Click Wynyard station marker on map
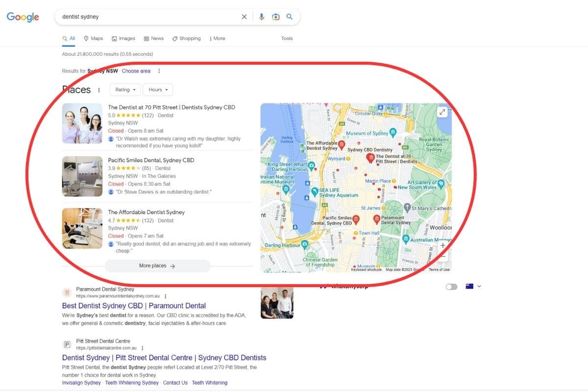 click(x=348, y=159)
